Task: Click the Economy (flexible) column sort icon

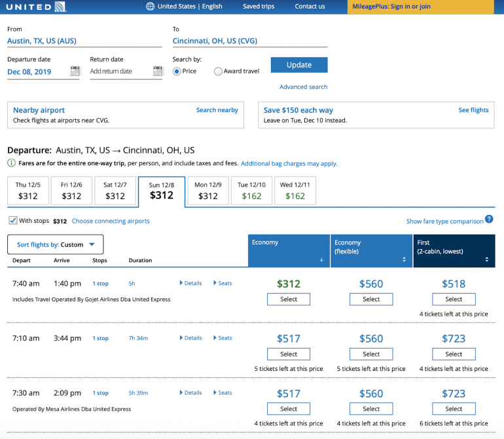Action: [x=403, y=259]
